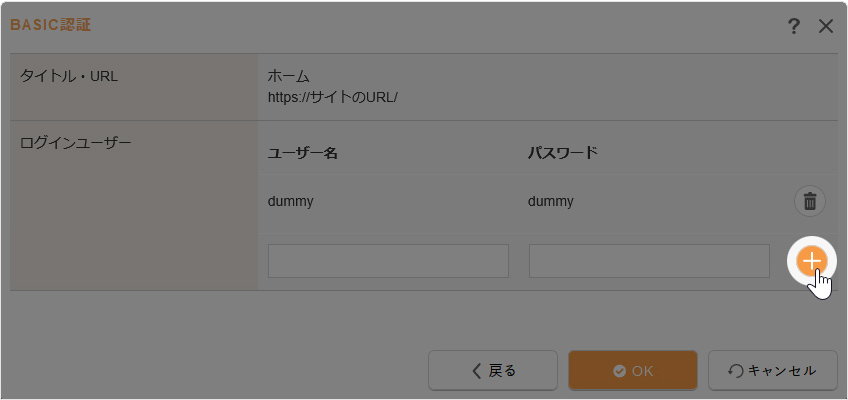
Task: Click the circular arrow icon on キャンセル
Action: pos(736,371)
